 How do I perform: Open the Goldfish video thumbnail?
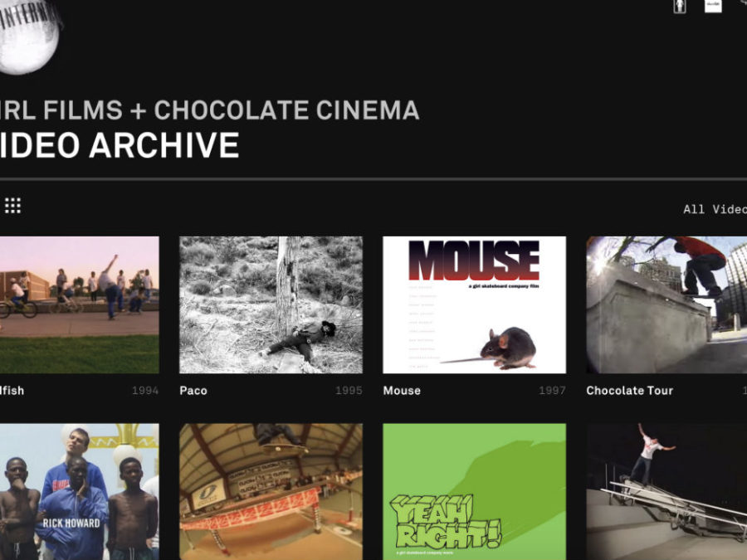79,304
